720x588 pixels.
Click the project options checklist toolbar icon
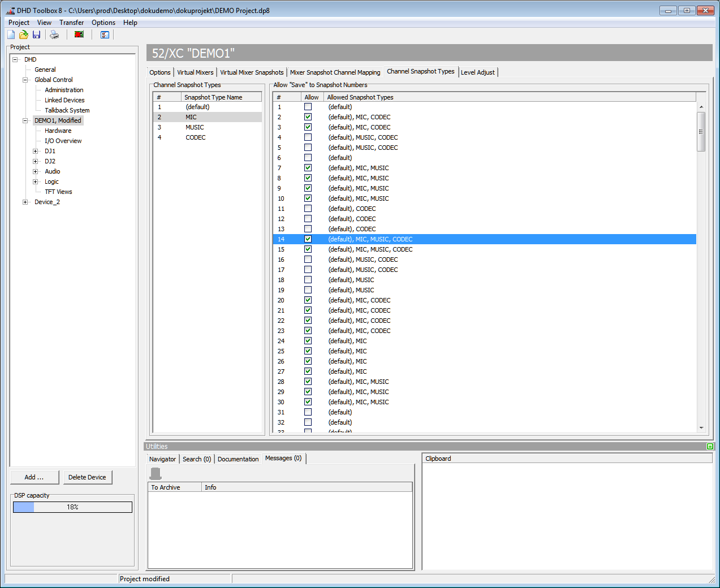coord(105,34)
